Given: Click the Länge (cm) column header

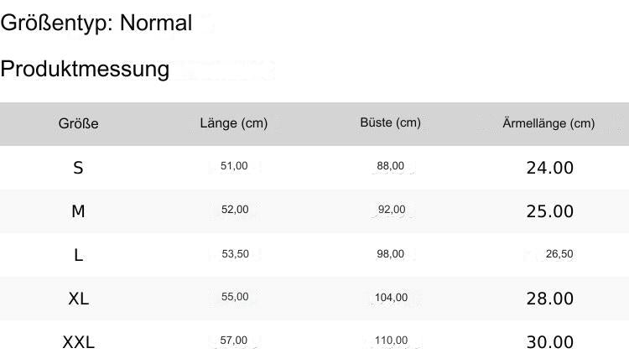Looking at the screenshot, I should click(x=234, y=123).
